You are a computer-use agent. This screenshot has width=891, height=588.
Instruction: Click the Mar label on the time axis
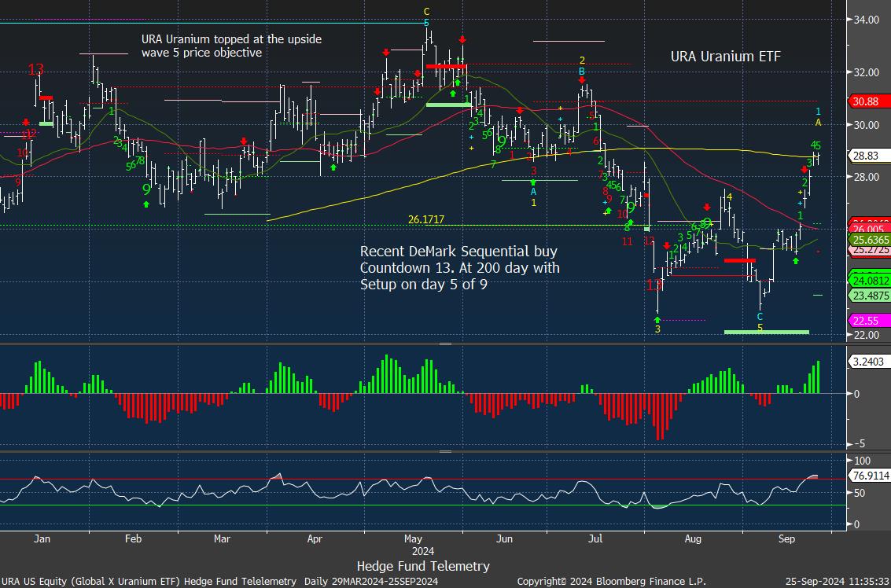click(x=223, y=538)
